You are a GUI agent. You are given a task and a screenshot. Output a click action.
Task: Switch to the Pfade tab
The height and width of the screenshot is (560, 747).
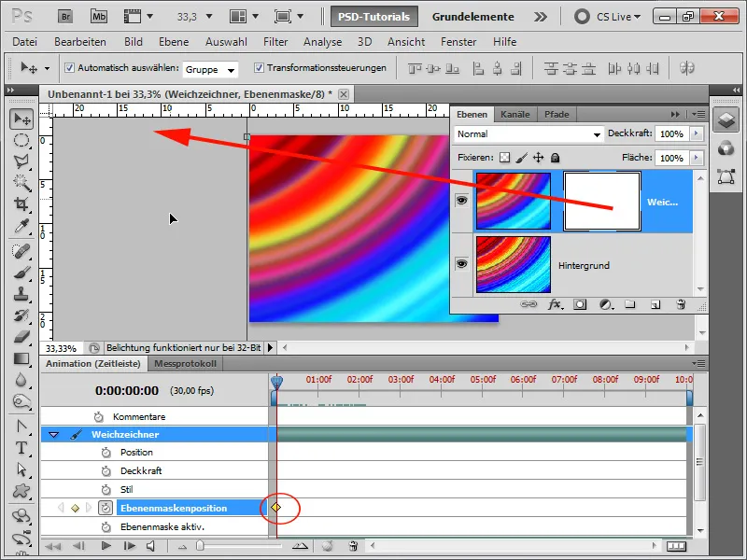click(x=557, y=114)
